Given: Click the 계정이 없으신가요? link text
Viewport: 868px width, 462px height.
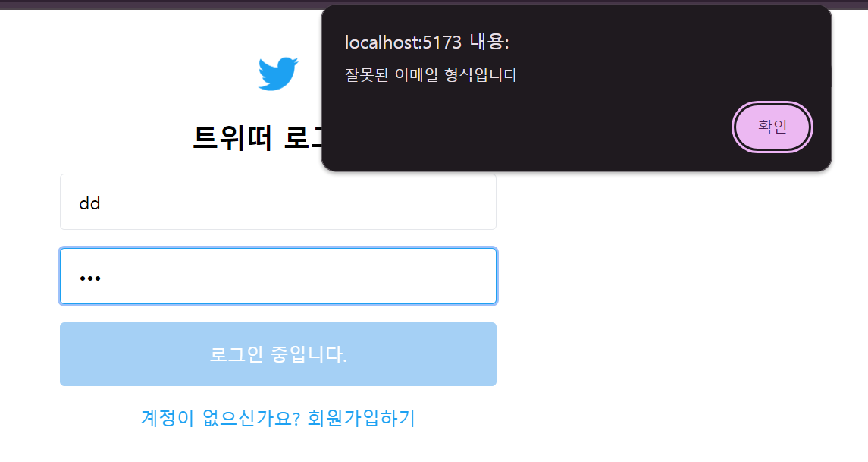Looking at the screenshot, I should point(221,418).
